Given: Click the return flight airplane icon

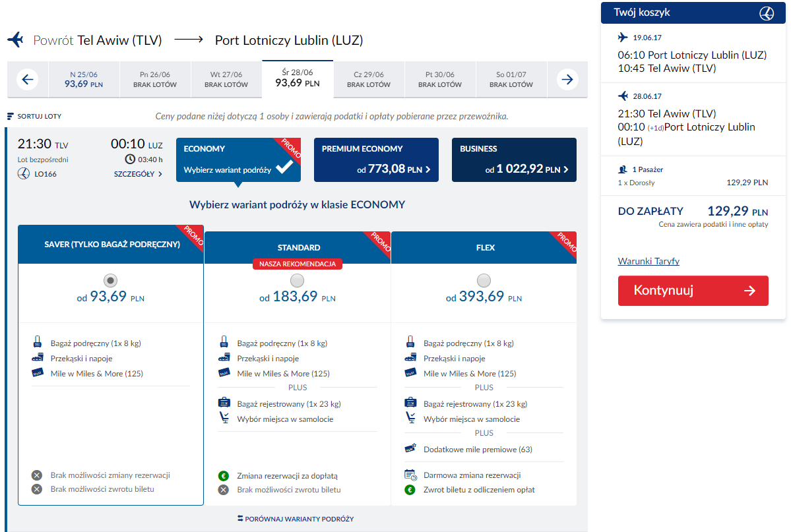Looking at the screenshot, I should tap(16, 40).
